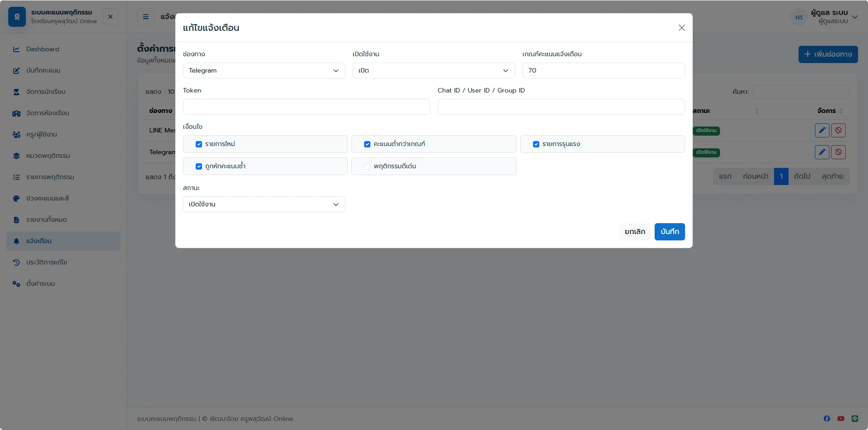
Task: Click red disable icon for Telegram row
Action: coord(838,152)
